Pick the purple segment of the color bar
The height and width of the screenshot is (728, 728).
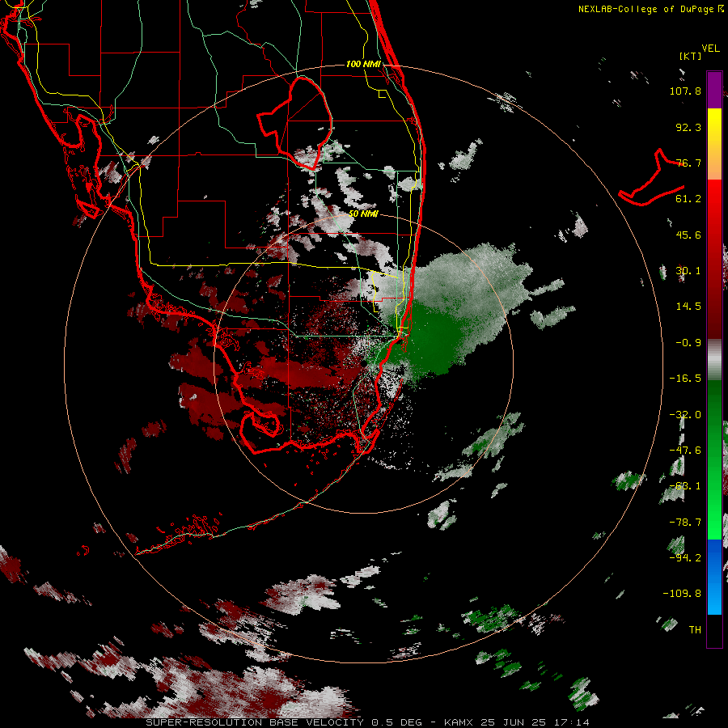click(714, 90)
